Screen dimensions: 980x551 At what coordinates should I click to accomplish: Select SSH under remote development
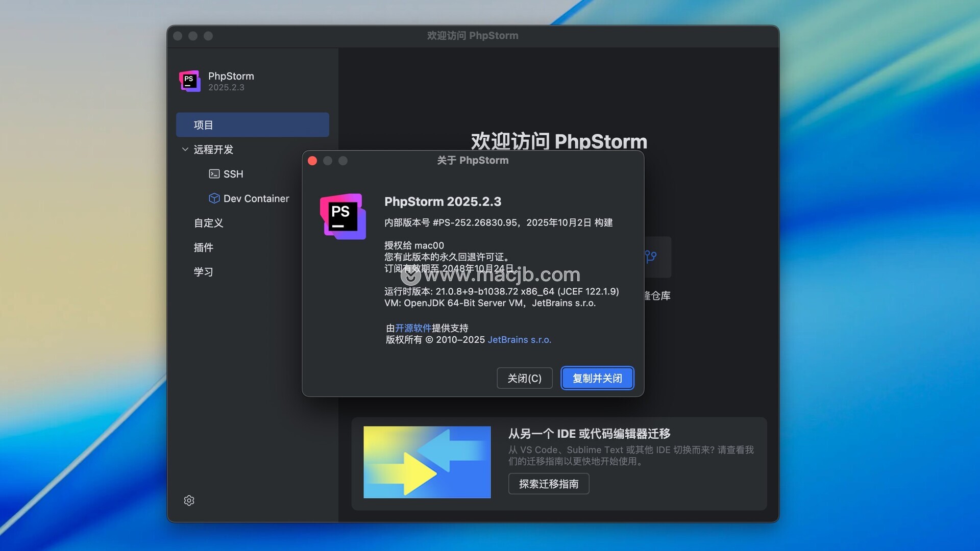233,174
